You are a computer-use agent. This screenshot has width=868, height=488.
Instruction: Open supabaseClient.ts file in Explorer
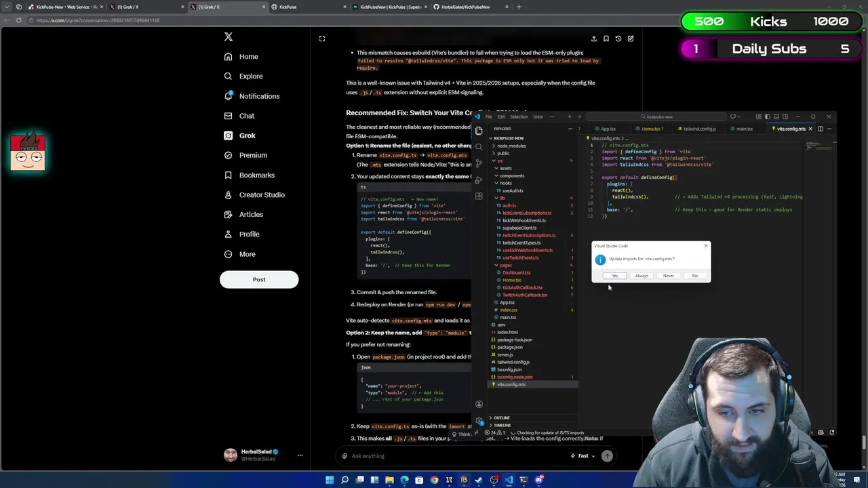519,228
